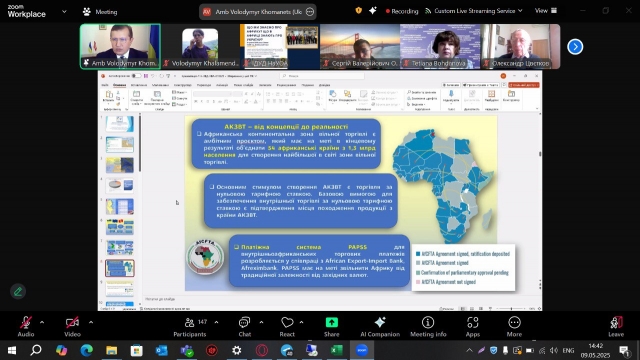The width and height of the screenshot is (640, 360).
Task: Toggle the green annotation pencil button
Action: [x=18, y=291]
